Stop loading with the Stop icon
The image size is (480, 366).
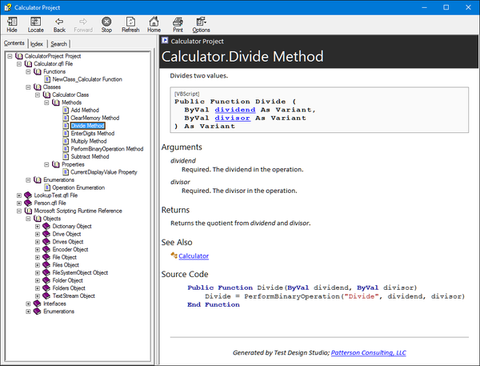tap(106, 25)
